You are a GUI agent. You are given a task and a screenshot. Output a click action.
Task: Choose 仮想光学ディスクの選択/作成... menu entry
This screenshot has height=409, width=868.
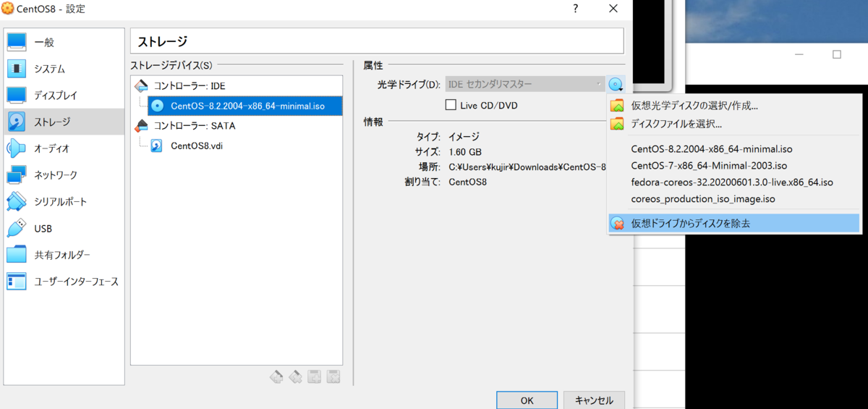734,106
